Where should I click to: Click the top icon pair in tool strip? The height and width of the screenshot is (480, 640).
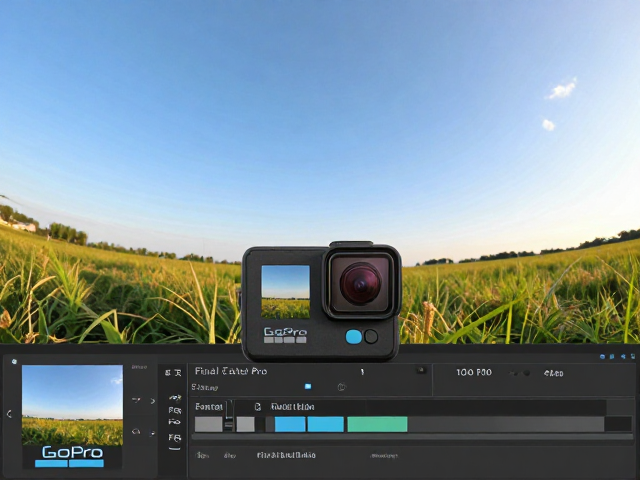point(173,373)
